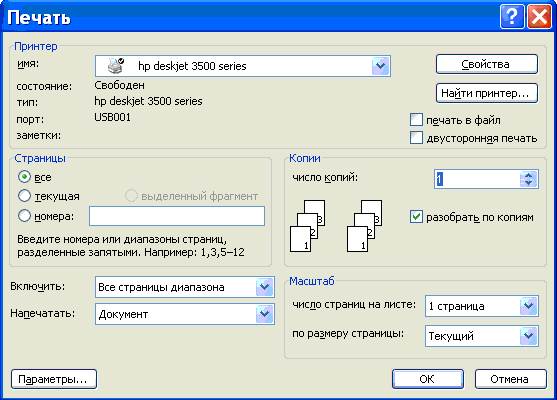
Task: Click the Масштаб group label
Action: click(312, 281)
